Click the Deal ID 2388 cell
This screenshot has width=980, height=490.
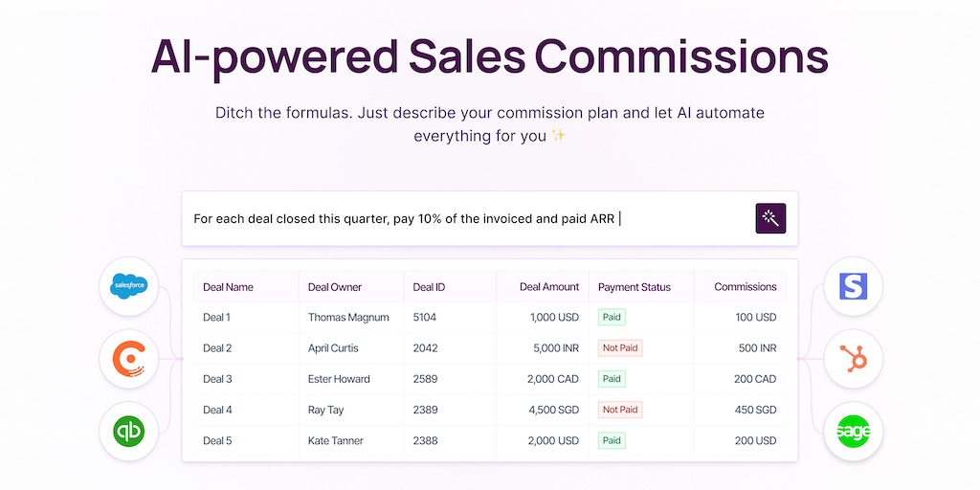tap(425, 440)
